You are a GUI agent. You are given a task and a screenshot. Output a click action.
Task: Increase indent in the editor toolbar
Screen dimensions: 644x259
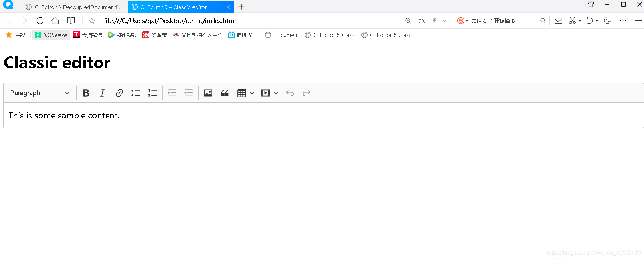click(172, 93)
